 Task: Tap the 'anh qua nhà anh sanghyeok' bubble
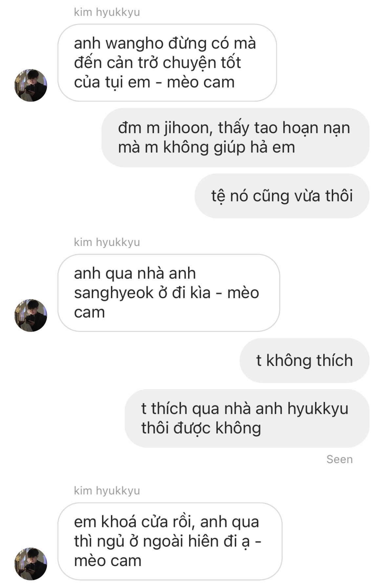pos(169,293)
